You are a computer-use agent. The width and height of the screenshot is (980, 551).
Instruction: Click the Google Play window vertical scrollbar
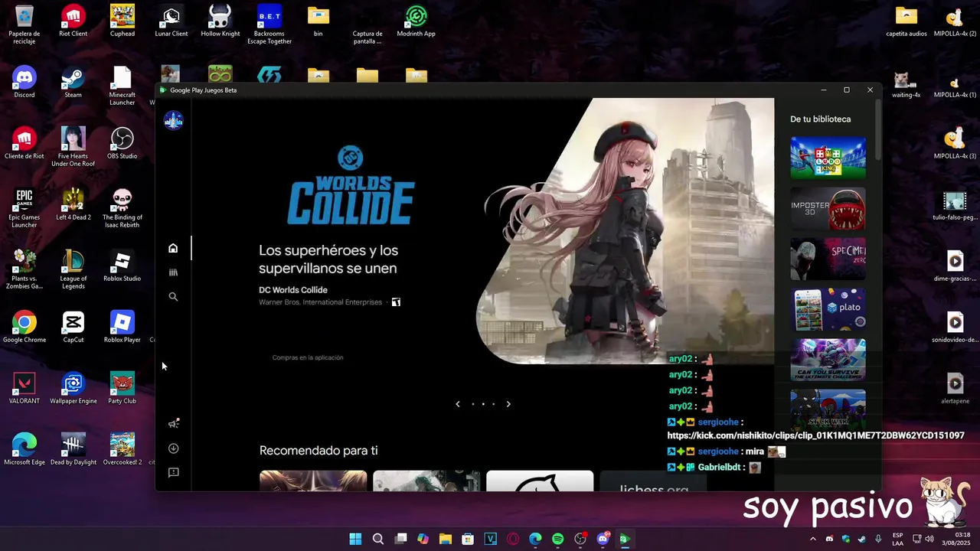pos(877,130)
